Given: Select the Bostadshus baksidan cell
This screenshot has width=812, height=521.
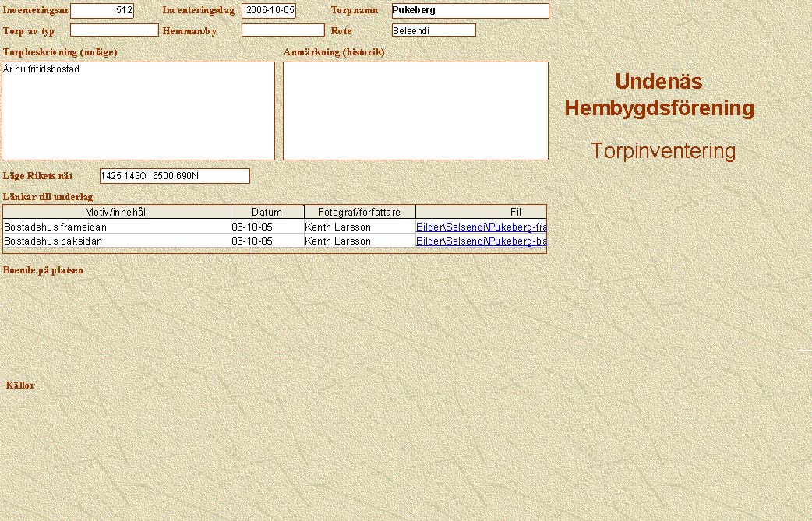Looking at the screenshot, I should coord(117,241).
